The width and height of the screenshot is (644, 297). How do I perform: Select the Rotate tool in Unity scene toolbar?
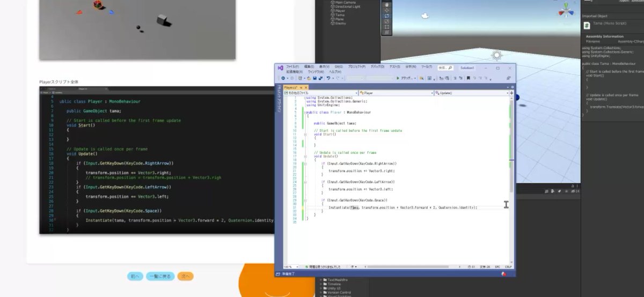point(387,15)
